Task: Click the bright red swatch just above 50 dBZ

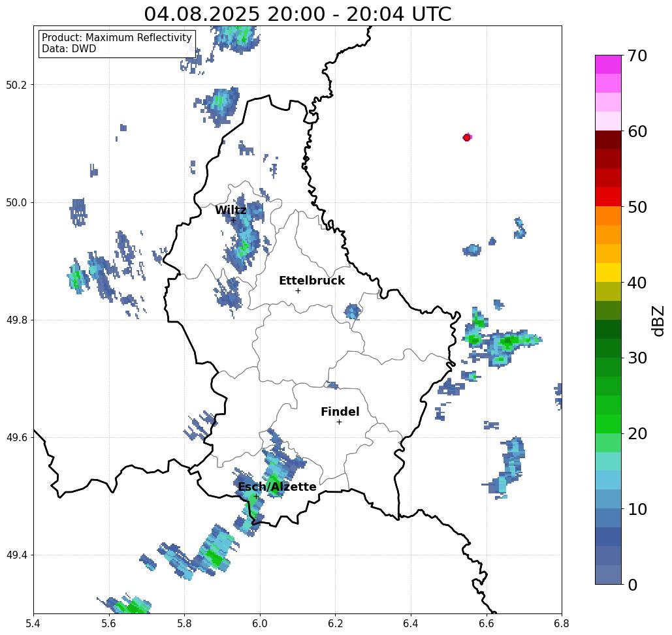Action: pyautogui.click(x=608, y=197)
